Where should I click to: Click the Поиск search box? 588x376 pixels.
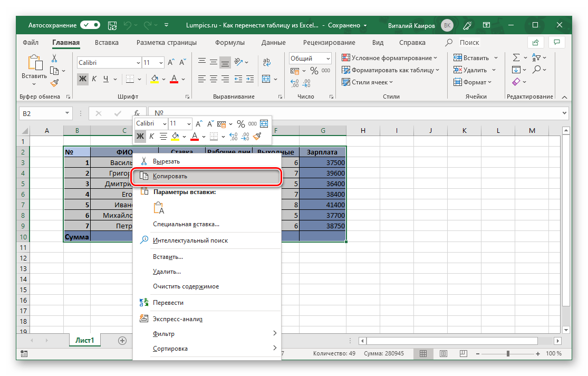click(469, 42)
